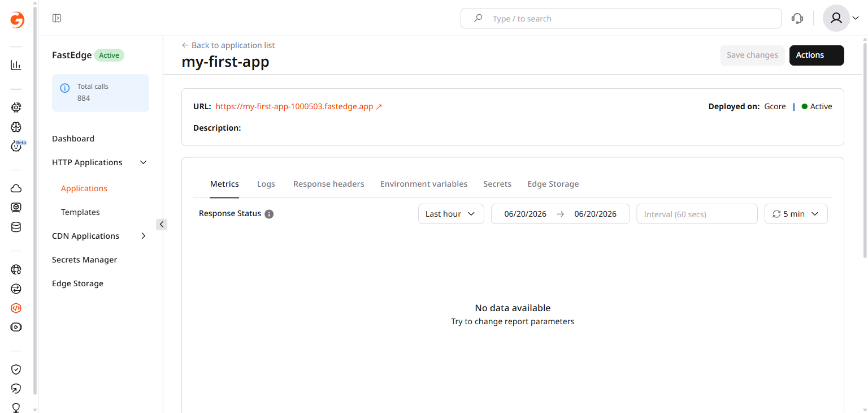Expand the CDN Applications section chevron

click(144, 236)
